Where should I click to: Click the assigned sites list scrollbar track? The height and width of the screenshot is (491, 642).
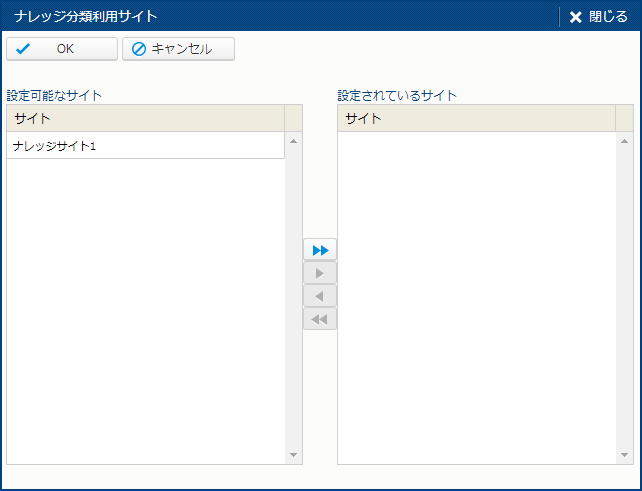[x=624, y=298]
